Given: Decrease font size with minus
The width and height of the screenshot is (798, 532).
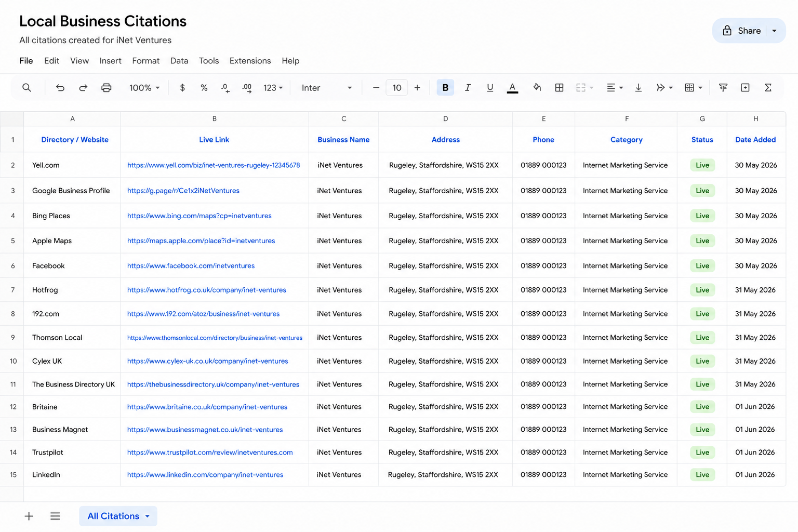Looking at the screenshot, I should tap(376, 88).
